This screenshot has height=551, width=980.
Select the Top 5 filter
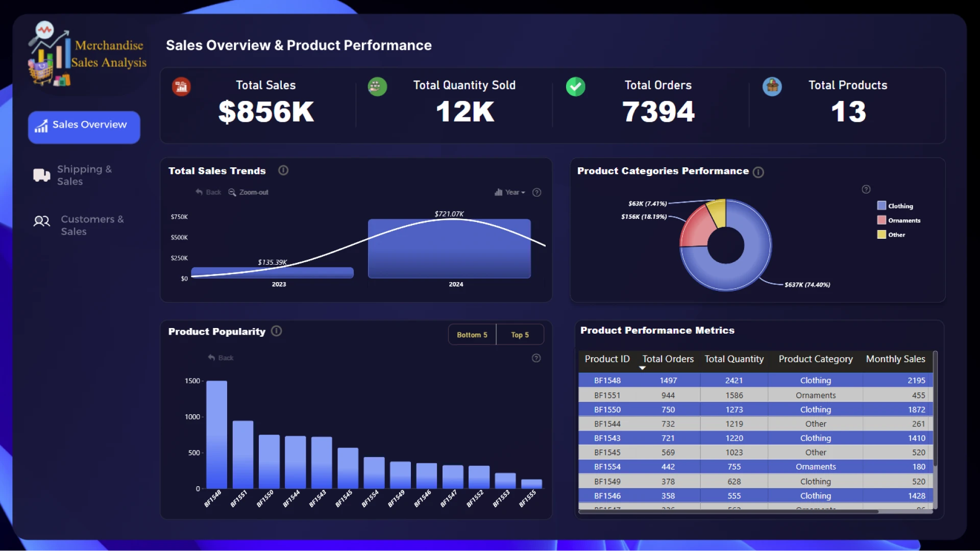point(520,335)
